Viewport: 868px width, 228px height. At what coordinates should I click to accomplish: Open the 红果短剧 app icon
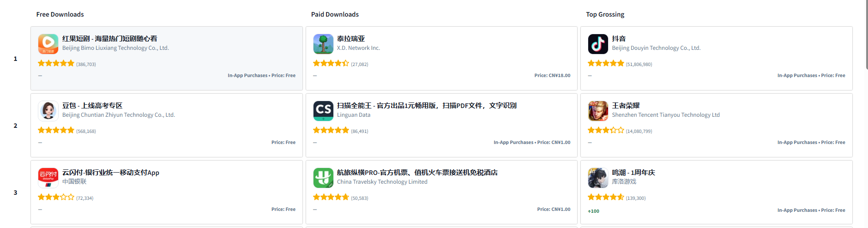[x=48, y=44]
